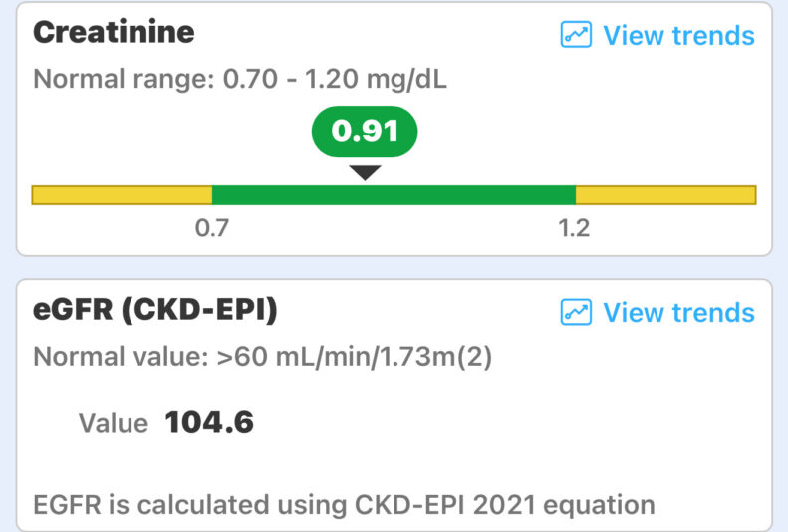788x532 pixels.
Task: Click the "Value" label beside 104.6
Action: (113, 424)
